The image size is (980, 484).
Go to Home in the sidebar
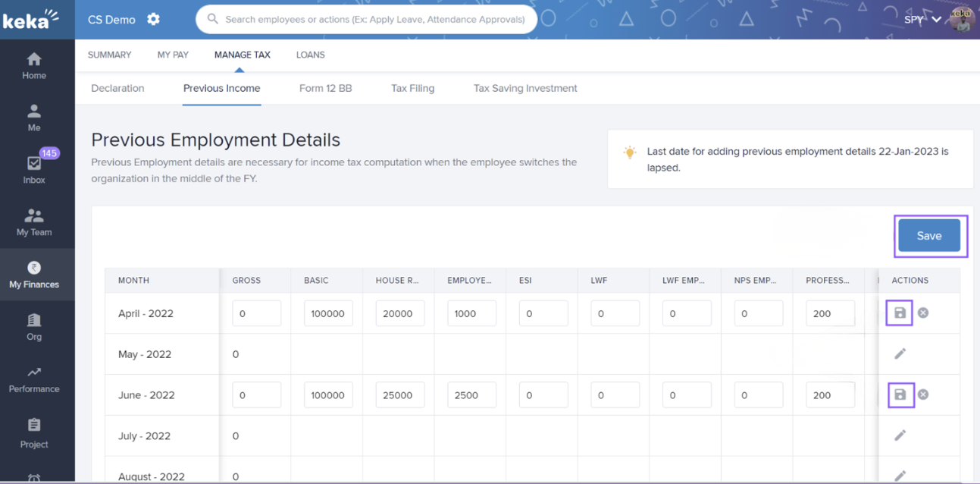coord(34,66)
